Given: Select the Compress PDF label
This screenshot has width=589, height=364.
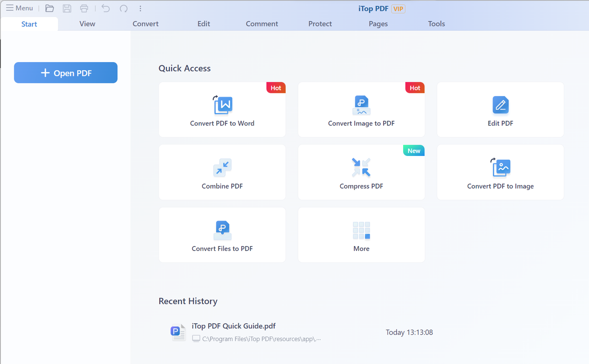Looking at the screenshot, I should pyautogui.click(x=361, y=186).
